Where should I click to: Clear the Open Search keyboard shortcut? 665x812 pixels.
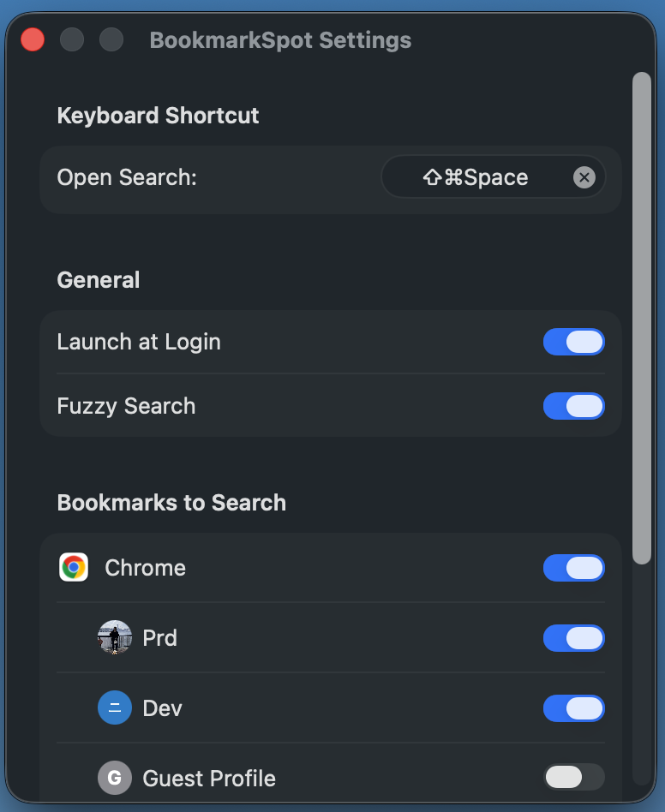[x=584, y=177]
